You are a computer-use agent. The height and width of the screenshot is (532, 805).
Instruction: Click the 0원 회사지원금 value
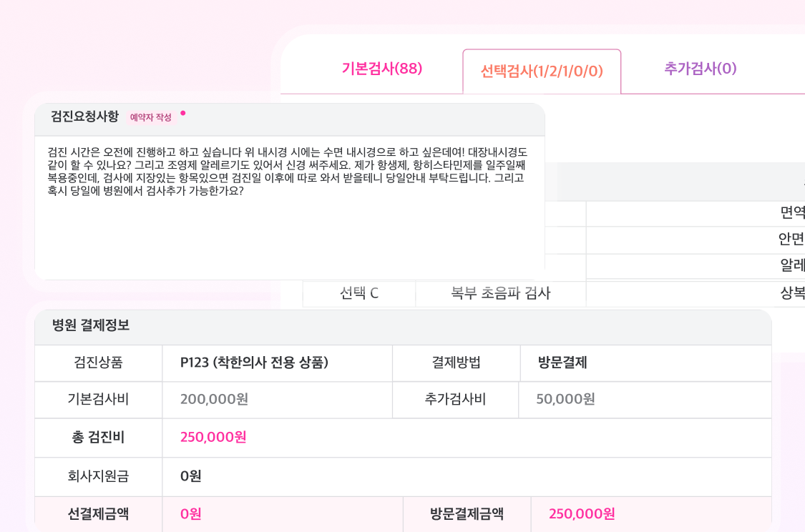pyautogui.click(x=190, y=476)
